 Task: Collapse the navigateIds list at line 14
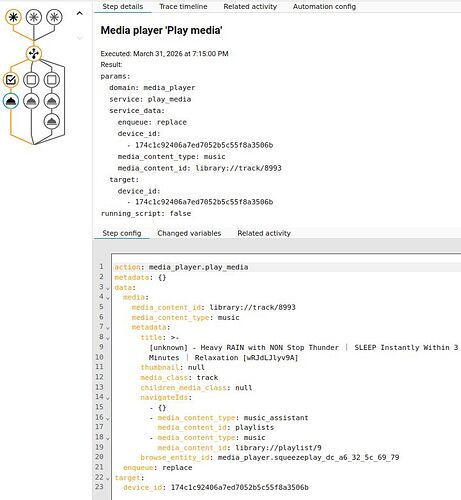click(x=108, y=398)
